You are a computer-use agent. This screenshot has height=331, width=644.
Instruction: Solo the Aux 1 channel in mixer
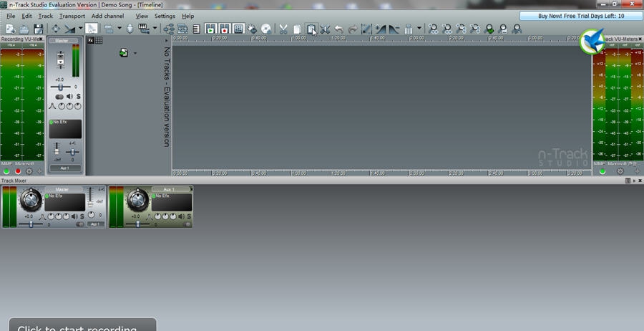click(189, 216)
